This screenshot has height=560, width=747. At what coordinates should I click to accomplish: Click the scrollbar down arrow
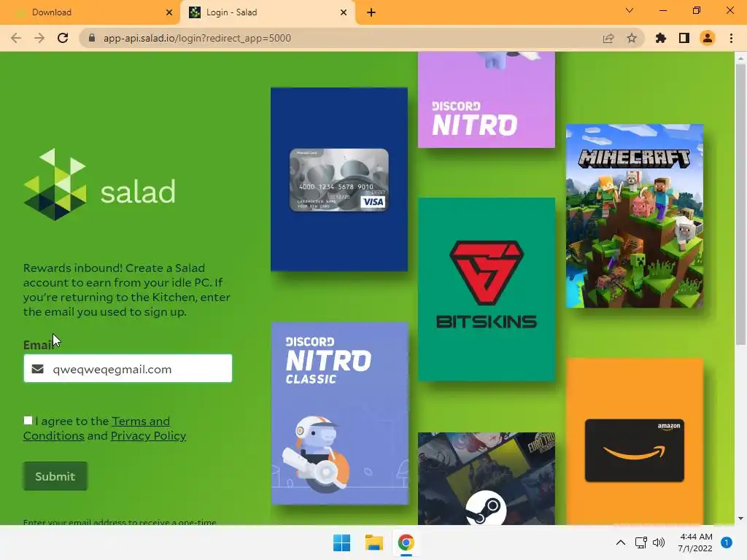[740, 518]
